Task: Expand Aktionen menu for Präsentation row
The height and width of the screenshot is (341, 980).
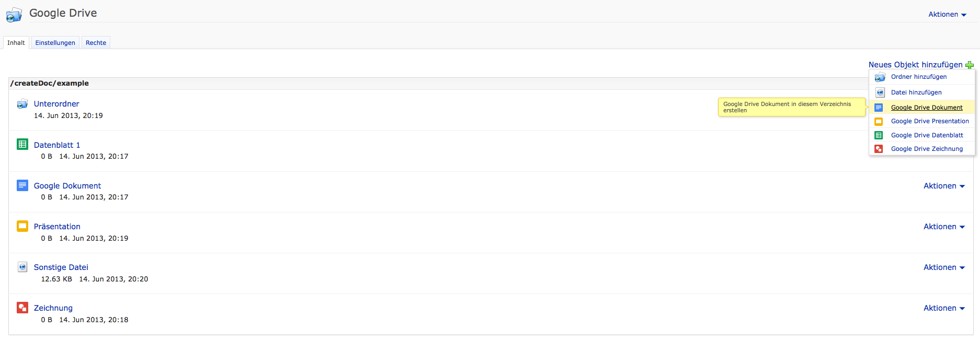Action: pos(944,227)
